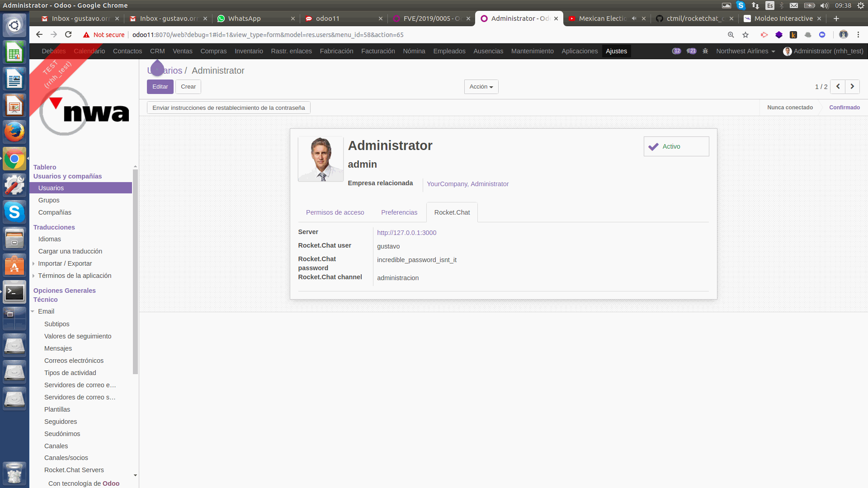Toggle the Activo status button

676,146
